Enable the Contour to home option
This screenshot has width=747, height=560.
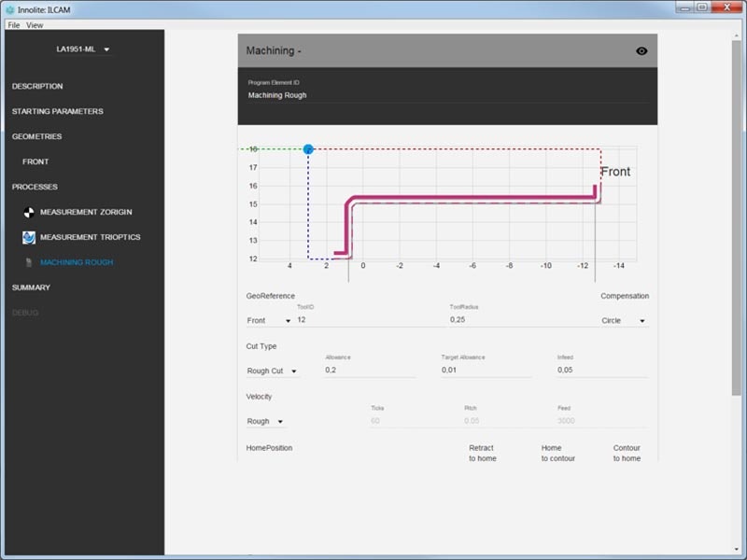tap(627, 453)
